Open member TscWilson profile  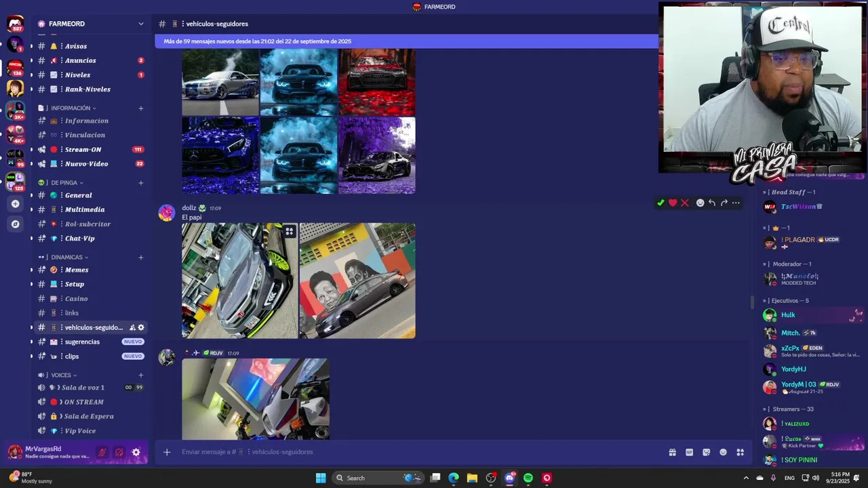[x=802, y=207]
